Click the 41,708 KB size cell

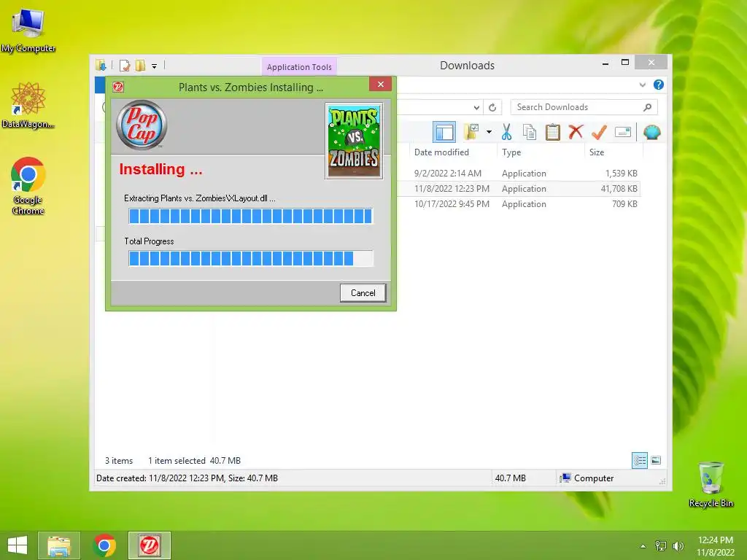pyautogui.click(x=619, y=189)
